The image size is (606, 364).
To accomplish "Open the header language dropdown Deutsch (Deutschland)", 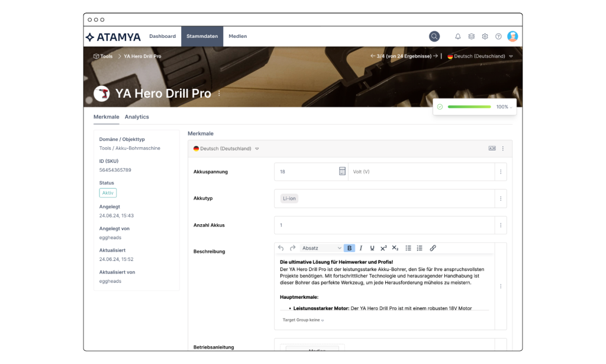I will [481, 56].
